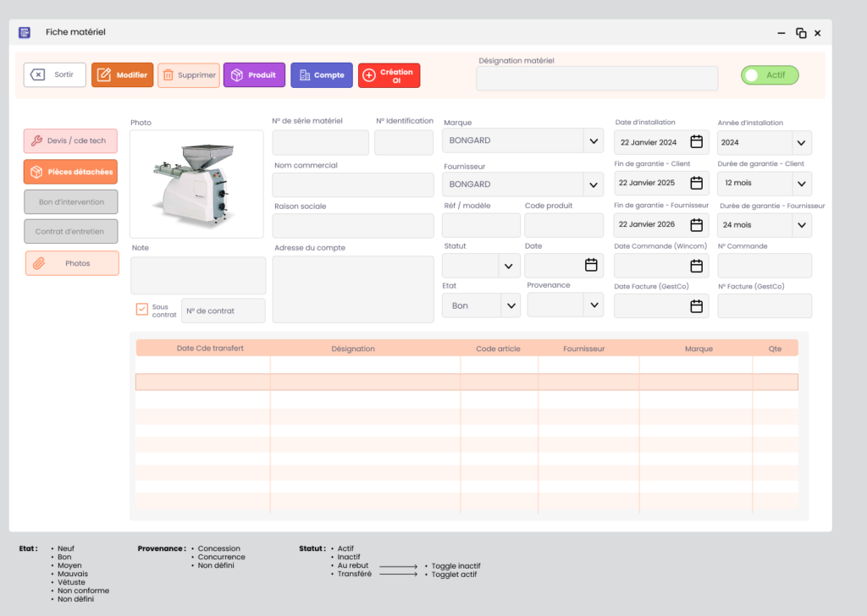
Task: Switch to Devis / cde tech section
Action: click(x=70, y=141)
